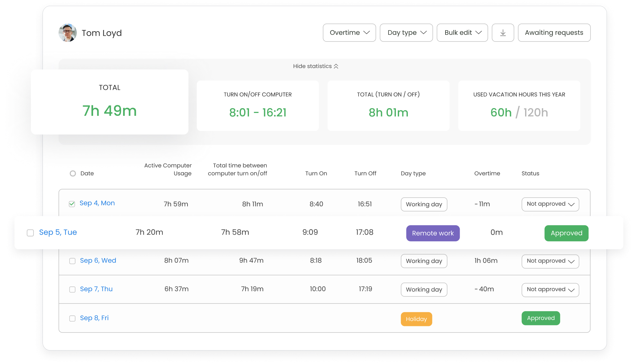Toggle checkbox for Sep 4 Mon row
The width and height of the screenshot is (633, 364).
point(72,203)
